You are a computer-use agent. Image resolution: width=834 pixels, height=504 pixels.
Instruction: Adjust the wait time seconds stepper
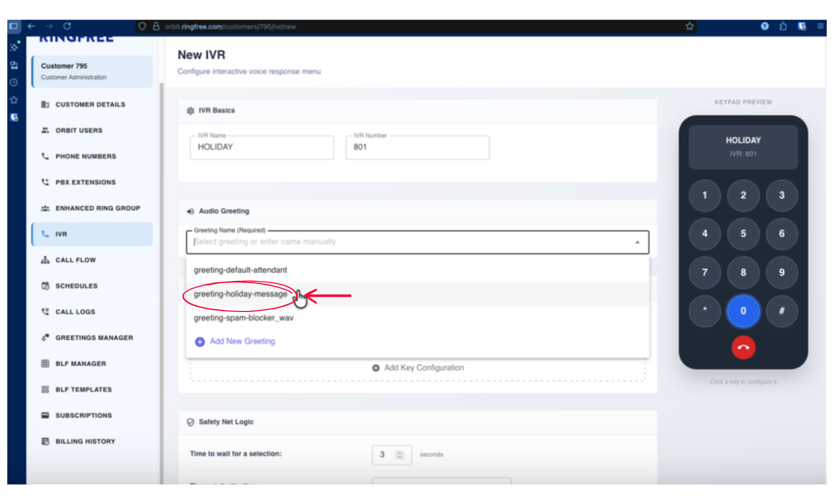[400, 455]
